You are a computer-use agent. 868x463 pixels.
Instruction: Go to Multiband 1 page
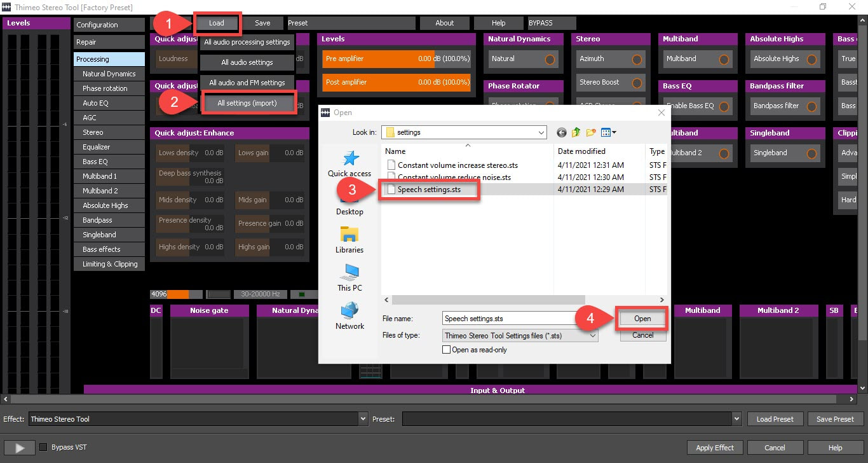tap(109, 176)
